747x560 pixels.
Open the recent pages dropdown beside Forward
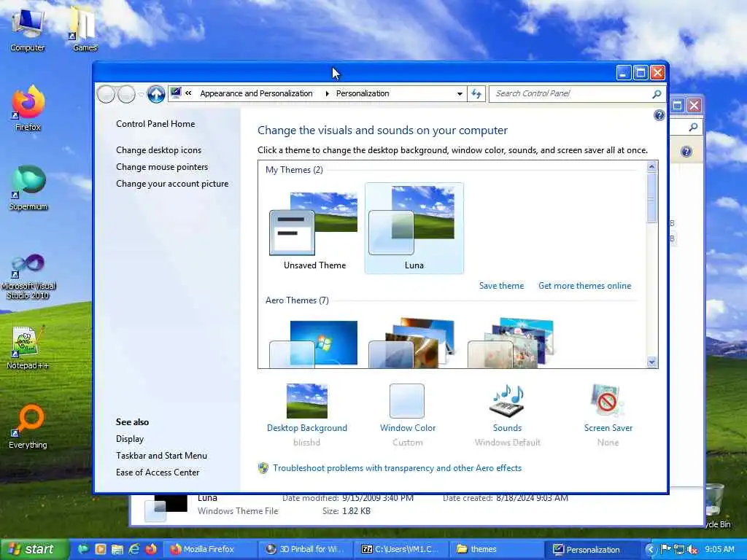click(141, 94)
